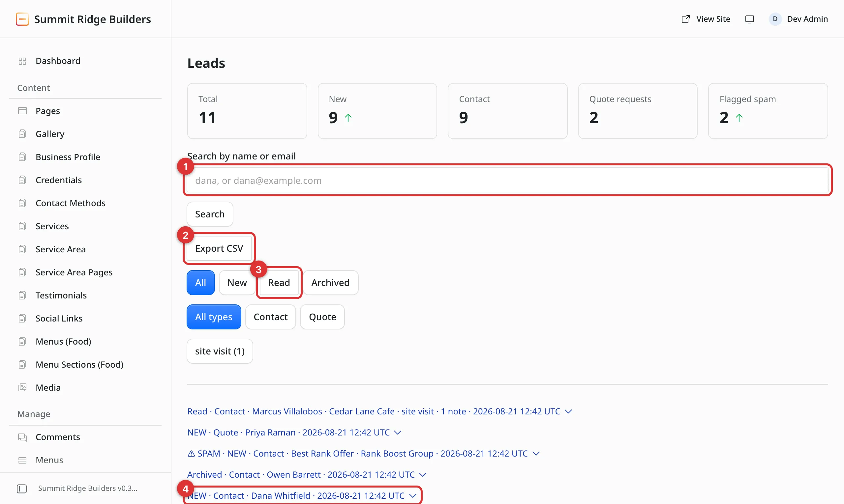844x504 pixels.
Task: Click the Social Links icon
Action: (x=22, y=319)
